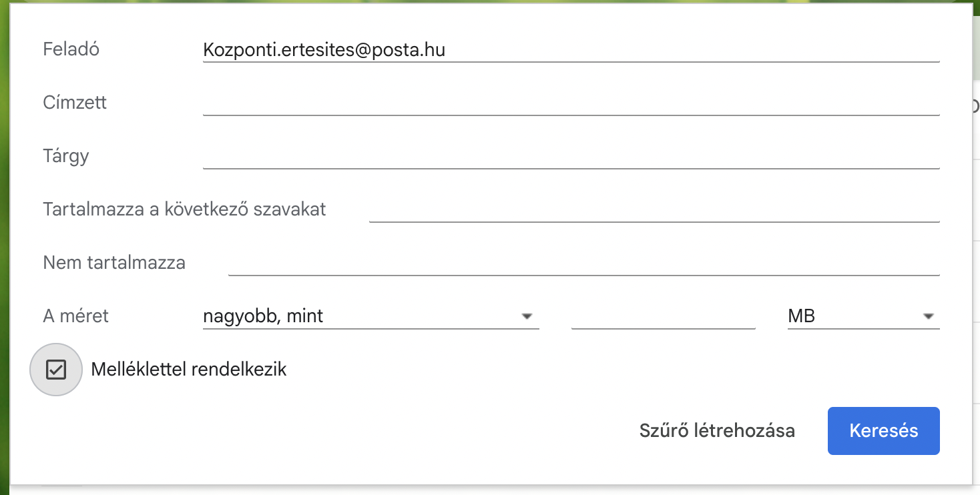The width and height of the screenshot is (980, 495).
Task: Click the 'Tartalmazza a következő szavakat' label
Action: [x=184, y=209]
